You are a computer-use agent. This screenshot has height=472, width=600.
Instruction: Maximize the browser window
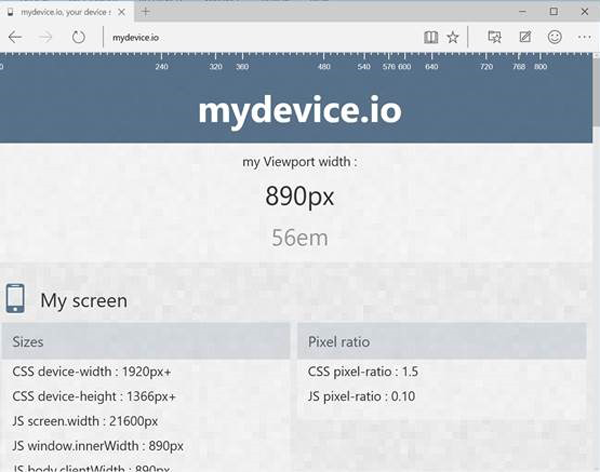[x=553, y=12]
